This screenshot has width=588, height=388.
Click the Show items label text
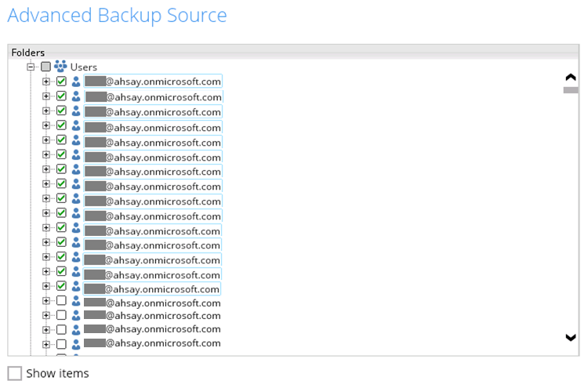(x=57, y=373)
